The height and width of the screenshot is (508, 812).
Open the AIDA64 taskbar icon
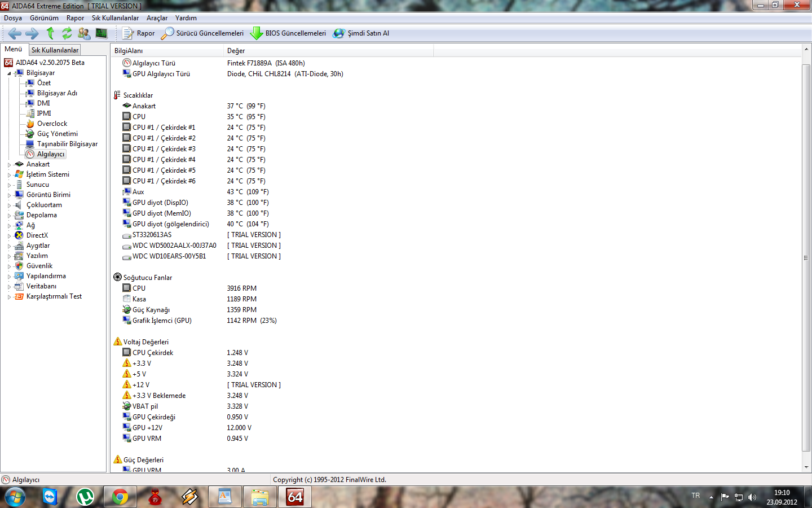294,497
